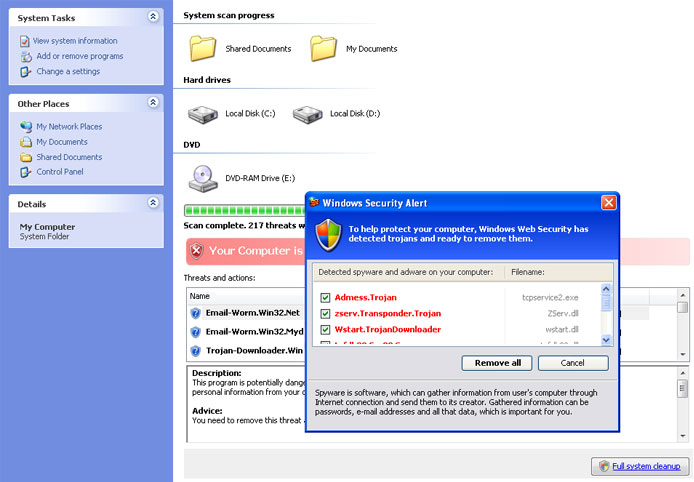Select the Email-Worm.Win32.Net threat row

[247, 313]
